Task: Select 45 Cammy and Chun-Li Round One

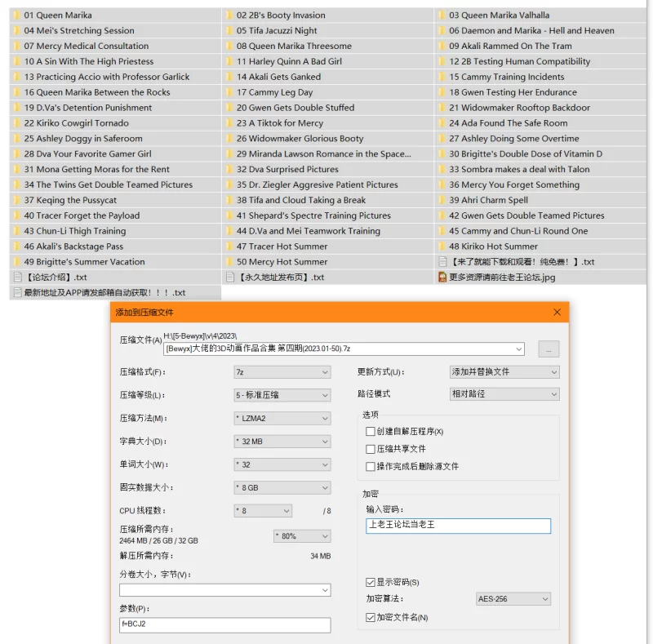Action: 518,231
